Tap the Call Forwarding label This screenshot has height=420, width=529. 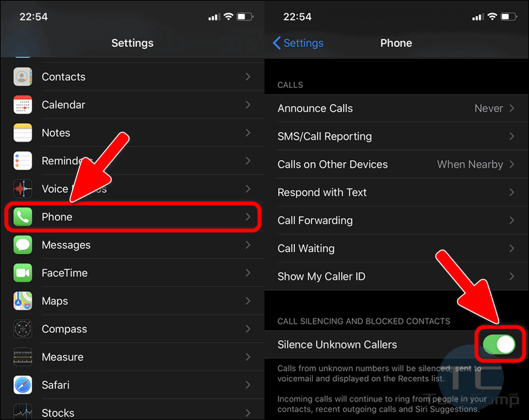[x=315, y=220]
